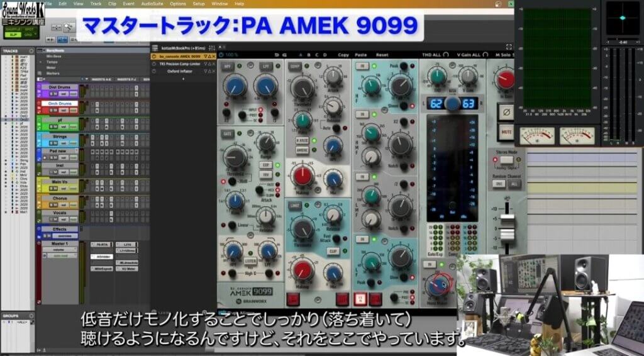Viewport: 644px width, 356px height.
Task: Click the THD ALL headphone icon
Action: [447, 55]
